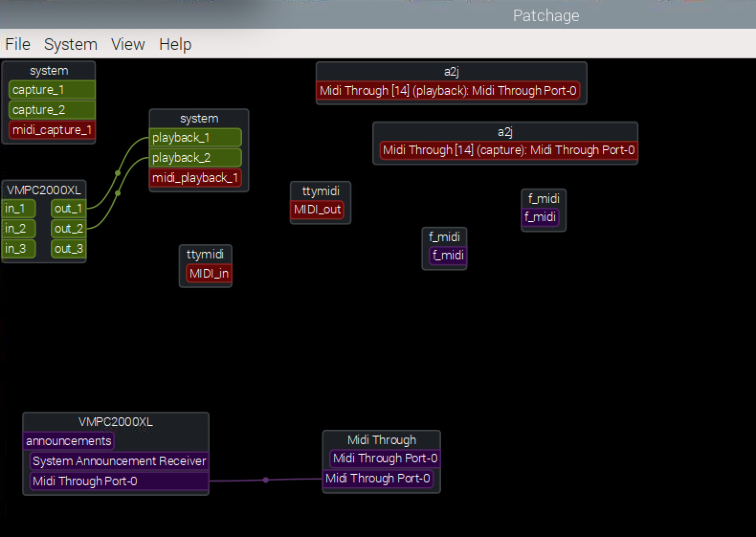
Task: Open the Help menu
Action: tap(175, 44)
